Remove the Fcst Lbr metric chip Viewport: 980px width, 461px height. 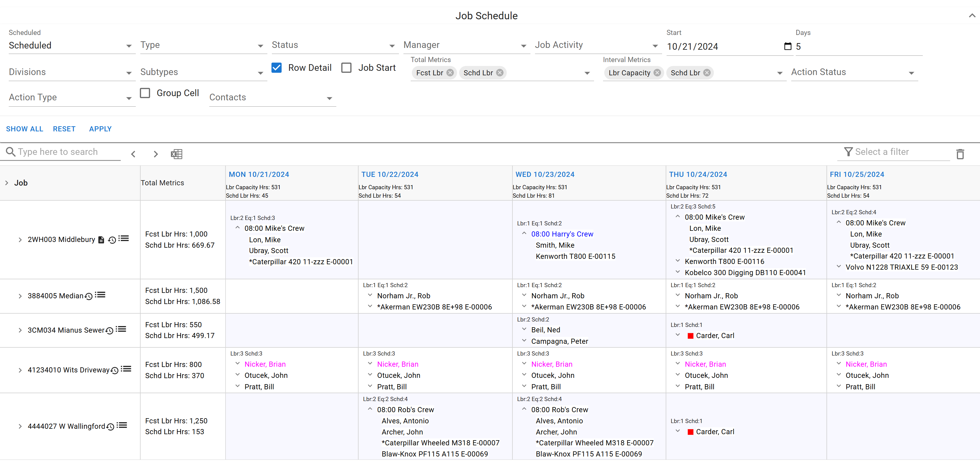click(x=450, y=73)
